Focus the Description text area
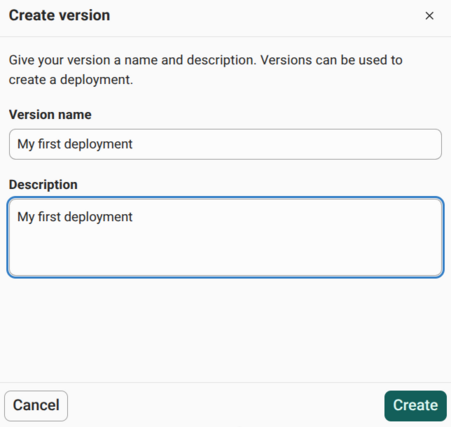Image resolution: width=451 pixels, height=427 pixels. [x=225, y=237]
